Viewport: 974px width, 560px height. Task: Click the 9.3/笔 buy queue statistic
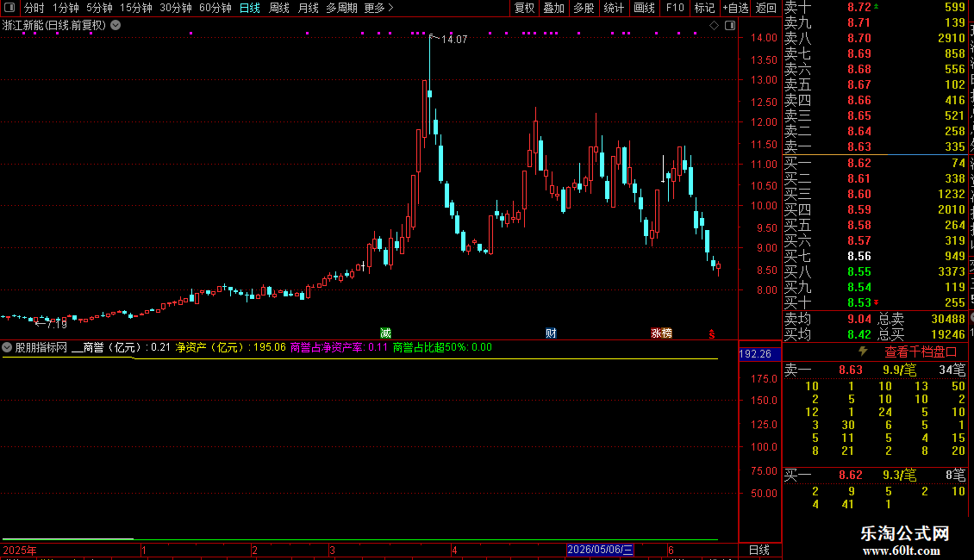[x=900, y=475]
